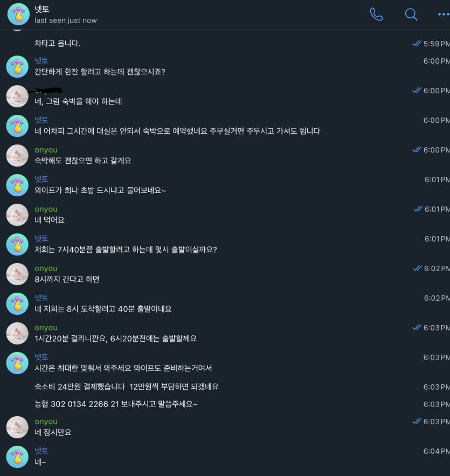The image size is (450, 476).
Task: Click 넷토 avatar beside the 간단하게 한잔 message
Action: coord(17,66)
